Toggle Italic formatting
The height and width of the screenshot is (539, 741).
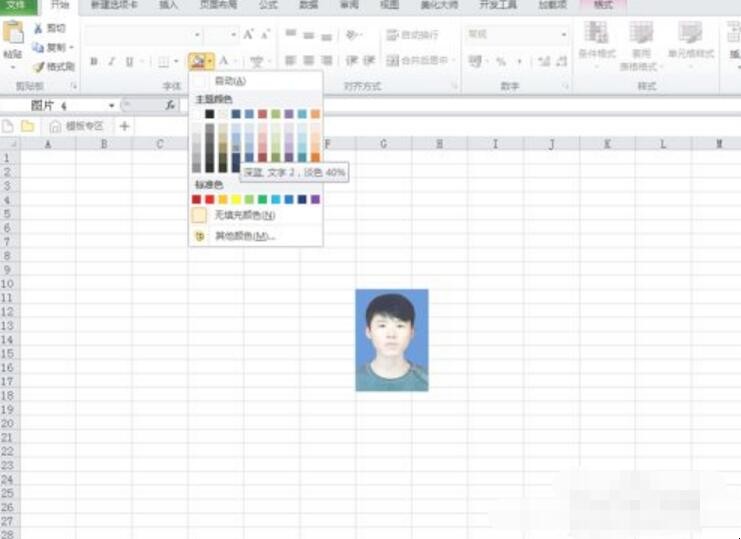(x=112, y=61)
